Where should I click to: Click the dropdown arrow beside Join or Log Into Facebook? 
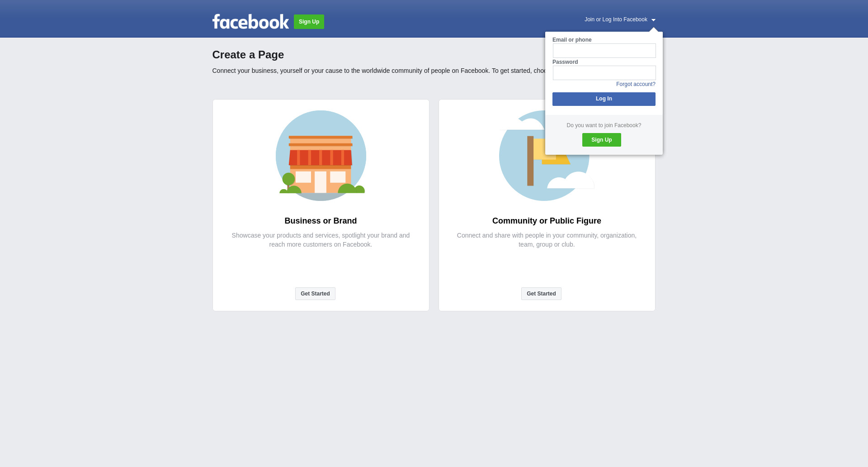point(653,20)
